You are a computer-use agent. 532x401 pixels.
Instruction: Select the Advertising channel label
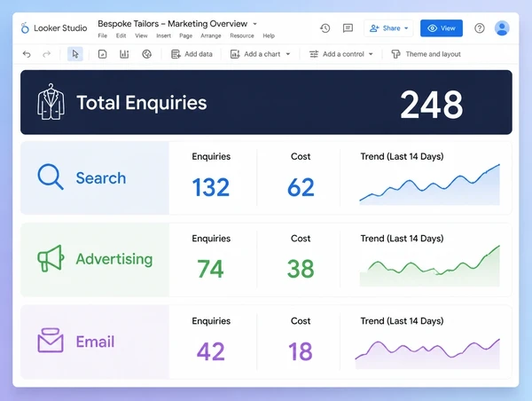[x=114, y=259]
